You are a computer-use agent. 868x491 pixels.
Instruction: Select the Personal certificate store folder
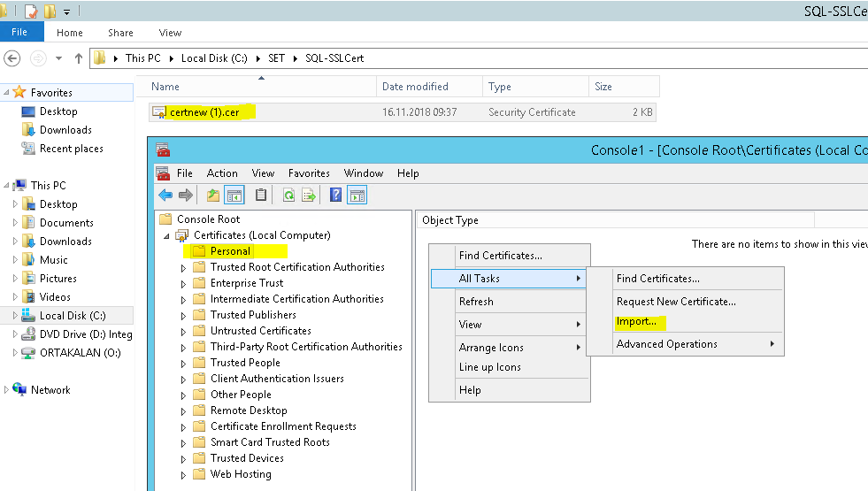coord(230,251)
